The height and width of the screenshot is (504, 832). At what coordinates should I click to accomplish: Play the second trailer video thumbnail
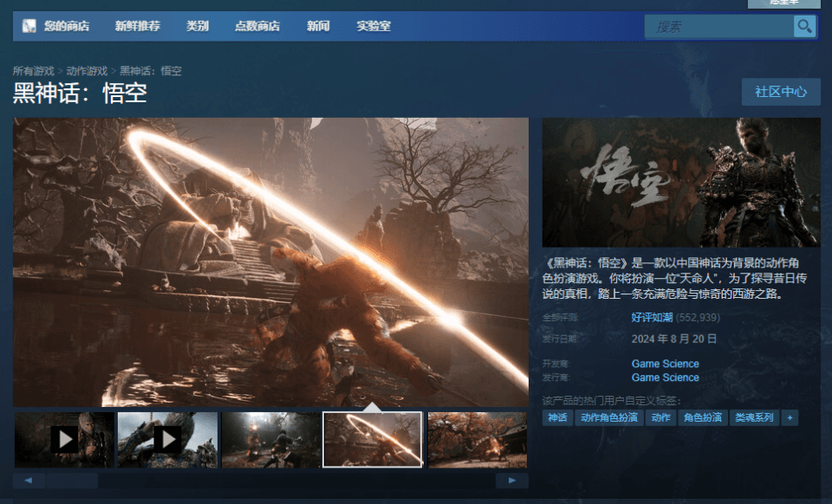coord(167,440)
